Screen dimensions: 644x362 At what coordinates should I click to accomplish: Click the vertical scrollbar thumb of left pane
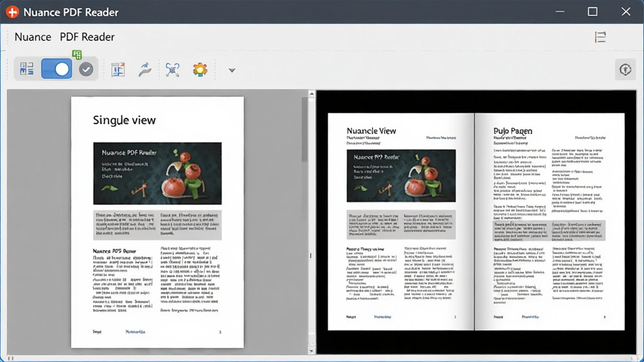coord(305,129)
